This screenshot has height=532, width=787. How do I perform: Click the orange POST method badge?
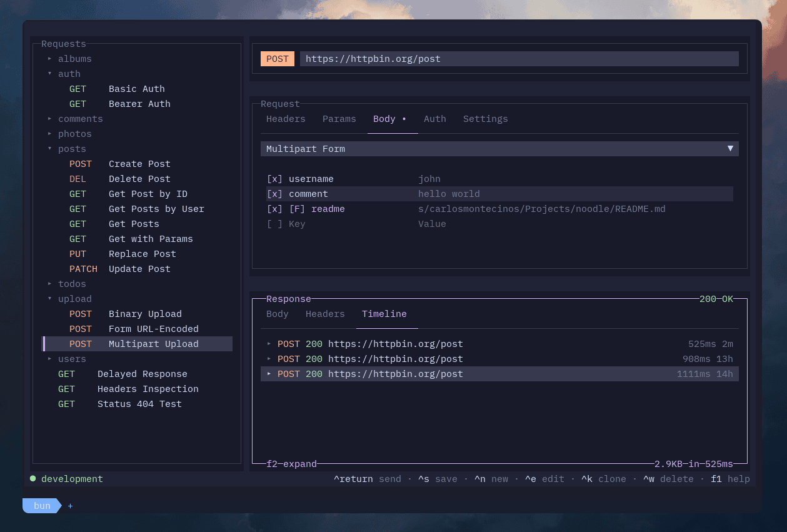coord(277,59)
